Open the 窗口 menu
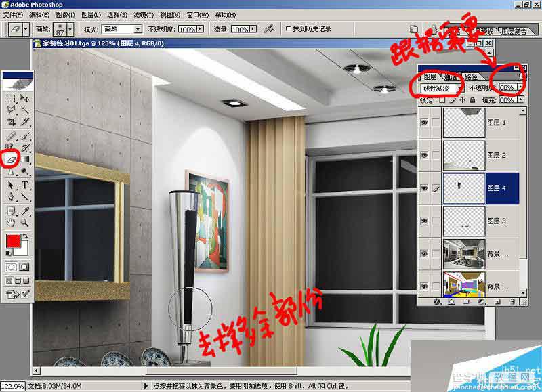This screenshot has height=392, width=542. (197, 15)
